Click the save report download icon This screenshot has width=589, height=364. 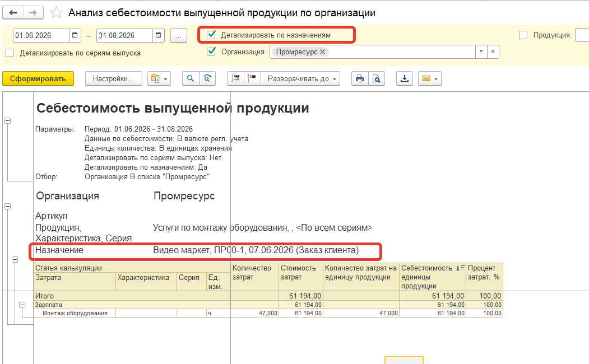tap(405, 79)
